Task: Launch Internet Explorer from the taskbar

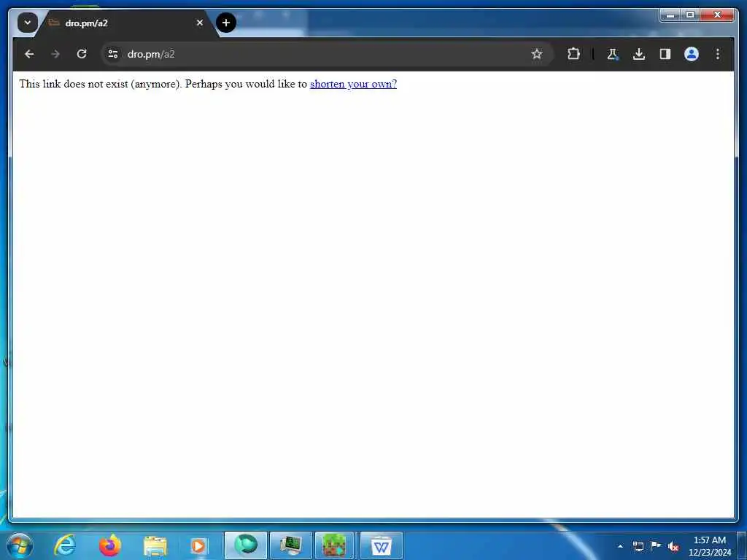Action: click(x=65, y=545)
